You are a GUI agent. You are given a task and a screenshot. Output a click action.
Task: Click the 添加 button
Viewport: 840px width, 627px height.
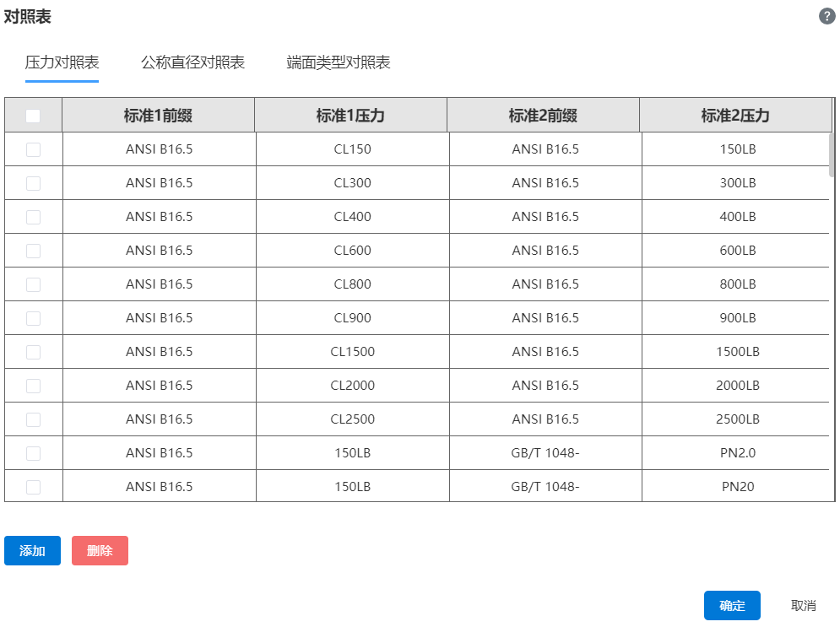(32, 550)
